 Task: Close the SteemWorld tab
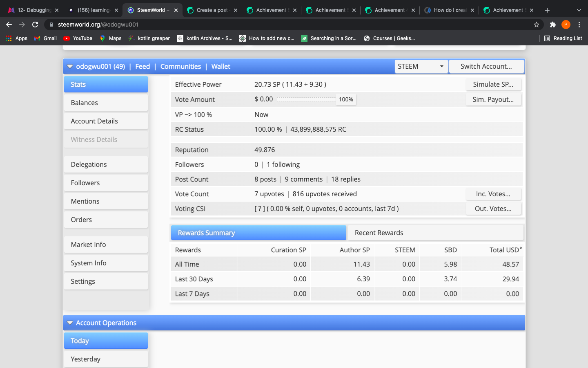pos(176,10)
